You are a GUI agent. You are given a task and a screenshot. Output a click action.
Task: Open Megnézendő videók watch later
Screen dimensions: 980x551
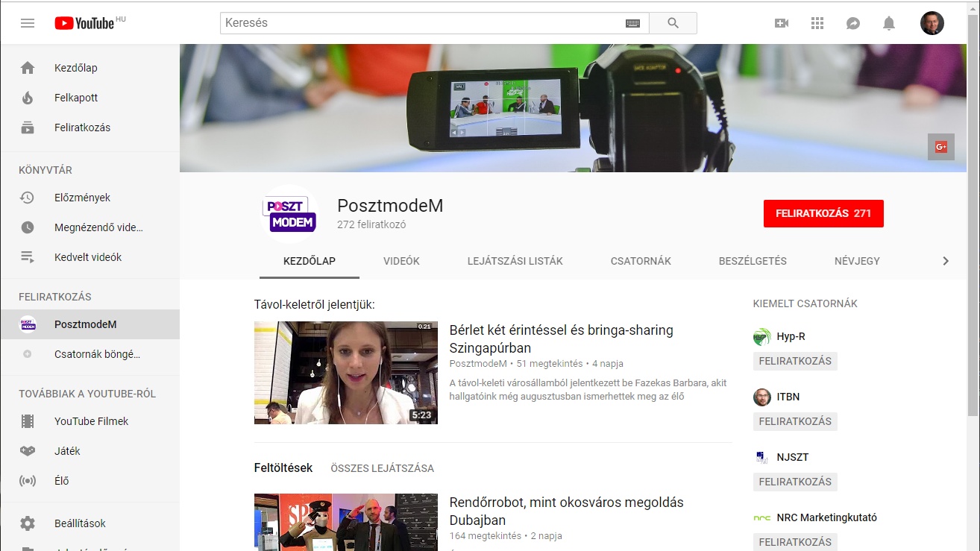pos(89,227)
